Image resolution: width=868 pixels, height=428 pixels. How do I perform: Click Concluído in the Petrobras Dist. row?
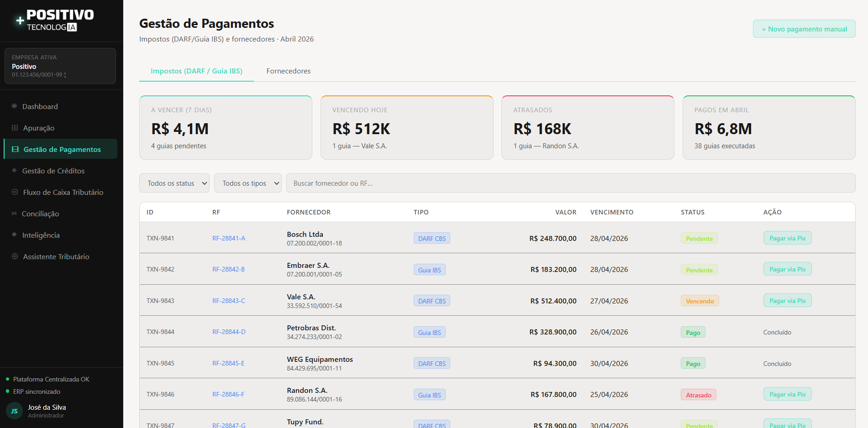[777, 332]
